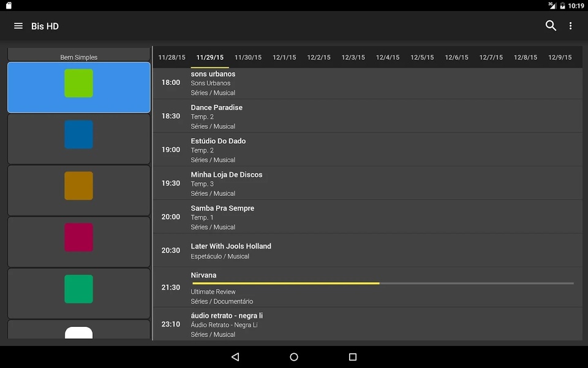Tap the Android recent apps button
The height and width of the screenshot is (368, 588).
click(x=353, y=357)
